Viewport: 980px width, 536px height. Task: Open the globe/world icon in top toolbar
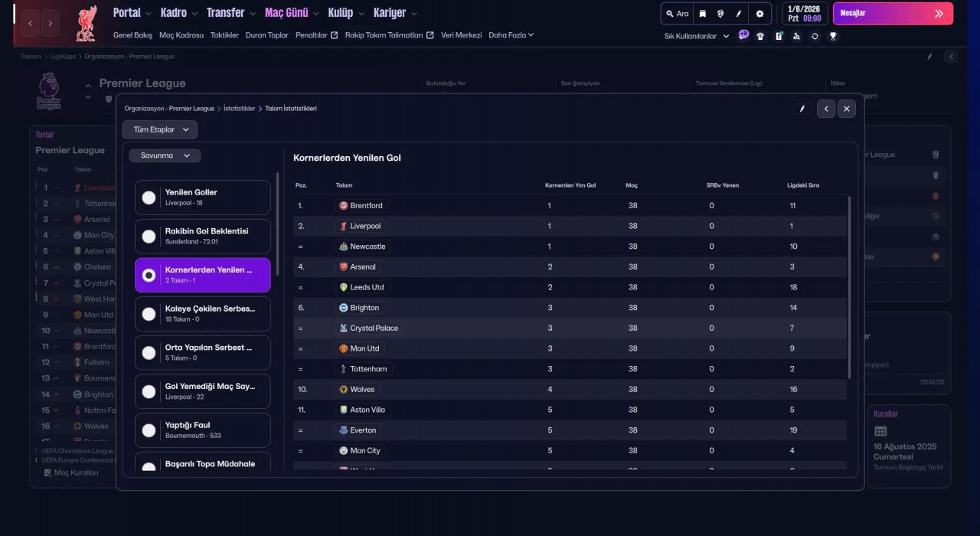pyautogui.click(x=720, y=14)
